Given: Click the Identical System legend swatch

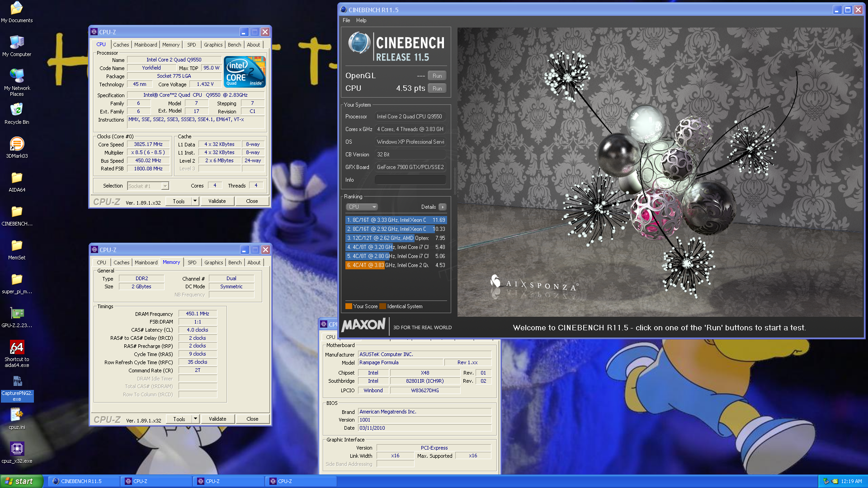Looking at the screenshot, I should click(382, 306).
